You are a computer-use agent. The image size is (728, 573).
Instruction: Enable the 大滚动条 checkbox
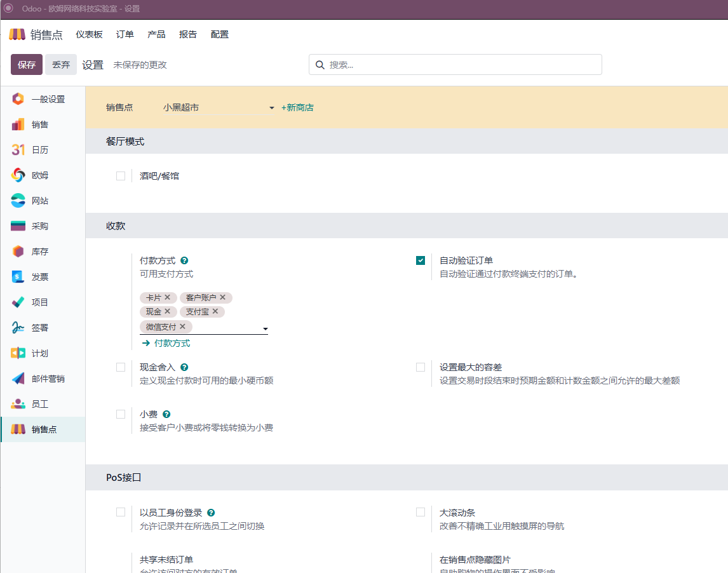click(x=421, y=512)
